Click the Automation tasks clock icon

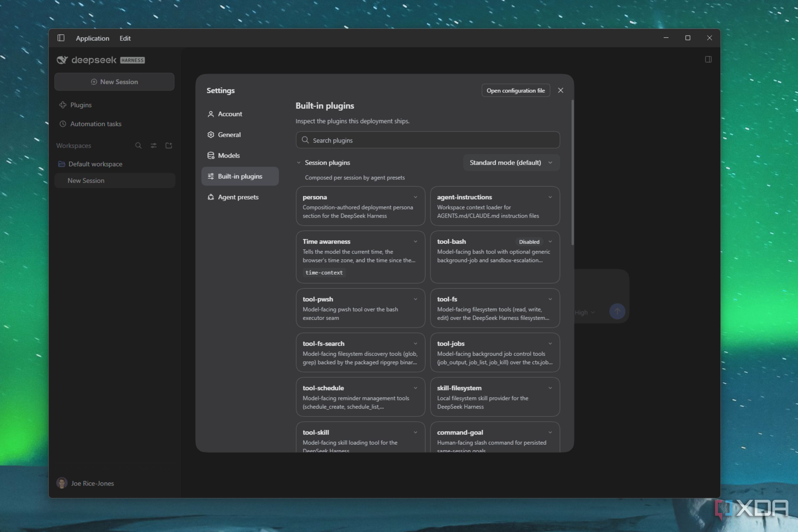pos(63,124)
